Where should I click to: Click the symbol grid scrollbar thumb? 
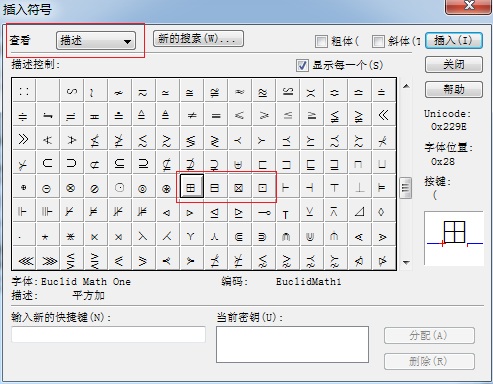tap(405, 188)
